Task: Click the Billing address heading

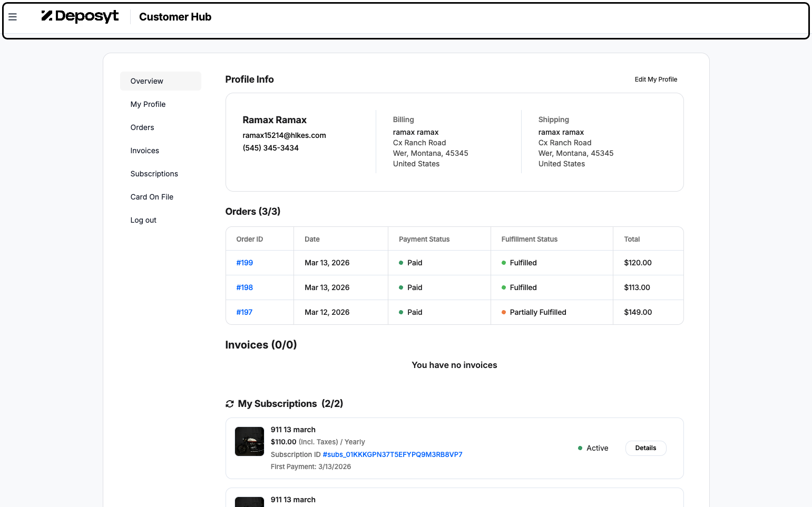Action: pyautogui.click(x=404, y=120)
